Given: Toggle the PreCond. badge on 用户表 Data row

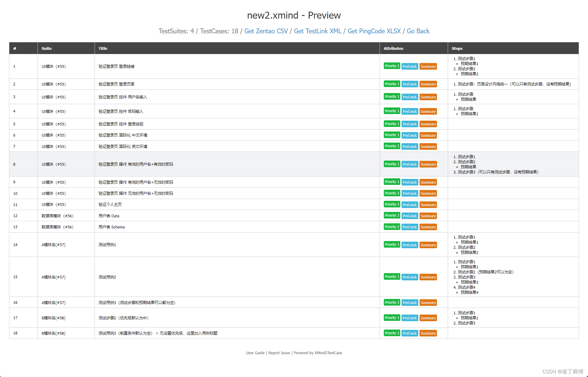Looking at the screenshot, I should (x=410, y=216).
